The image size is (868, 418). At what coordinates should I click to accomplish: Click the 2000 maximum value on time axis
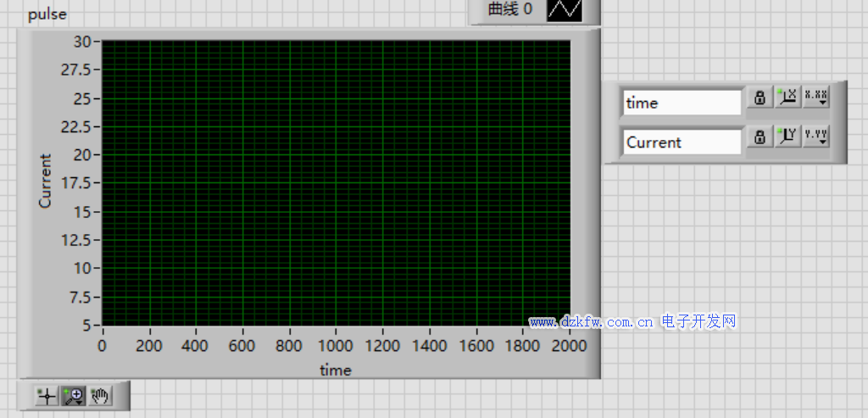tap(569, 347)
